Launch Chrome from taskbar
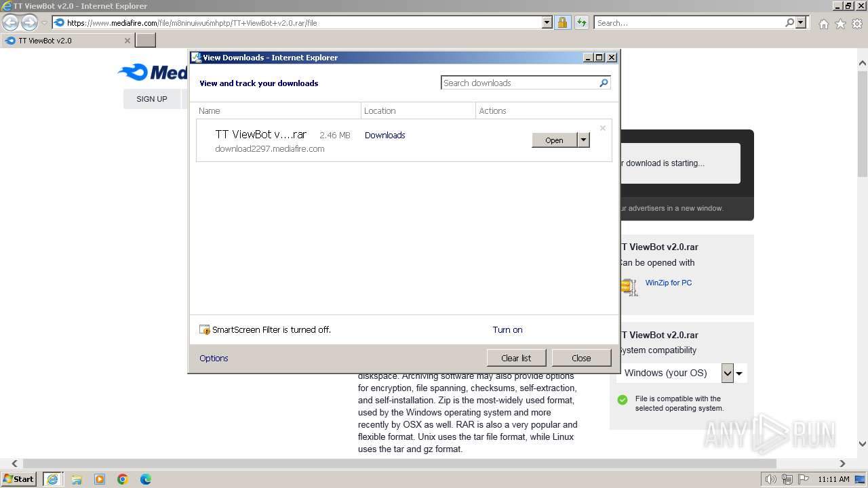Image resolution: width=868 pixels, height=488 pixels. pyautogui.click(x=123, y=479)
